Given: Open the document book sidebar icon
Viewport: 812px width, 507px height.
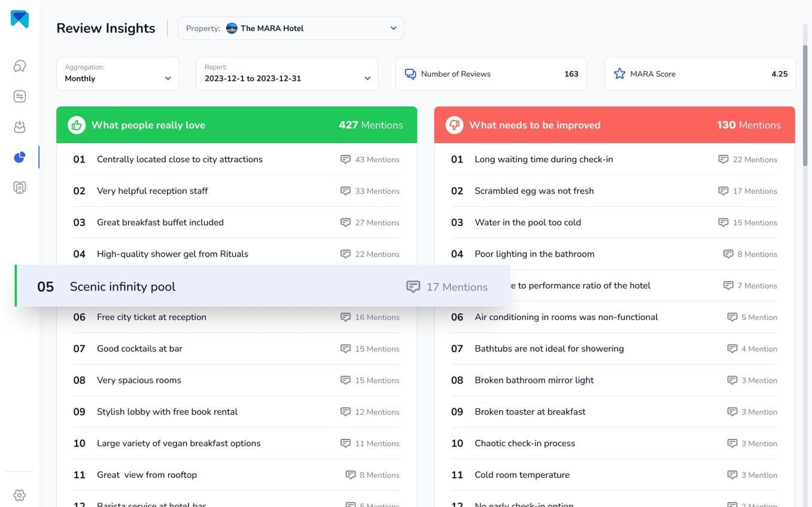Looking at the screenshot, I should point(20,188).
